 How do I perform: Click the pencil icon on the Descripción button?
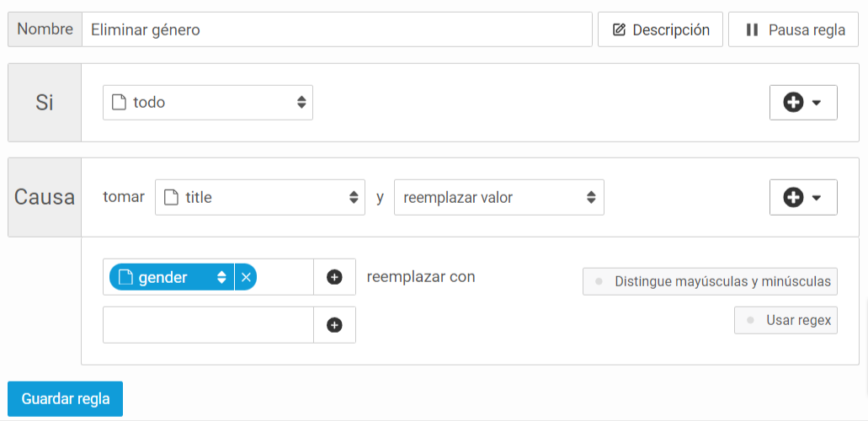click(x=619, y=30)
